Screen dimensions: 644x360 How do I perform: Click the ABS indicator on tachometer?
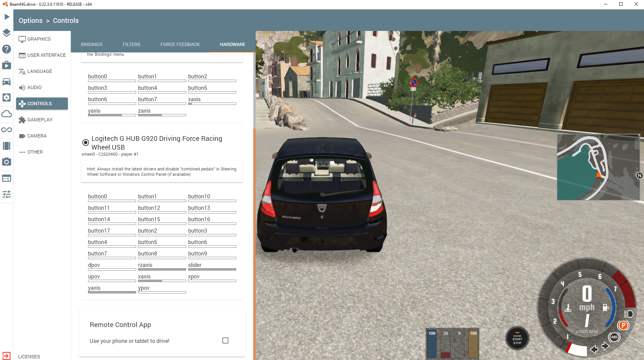point(614,337)
